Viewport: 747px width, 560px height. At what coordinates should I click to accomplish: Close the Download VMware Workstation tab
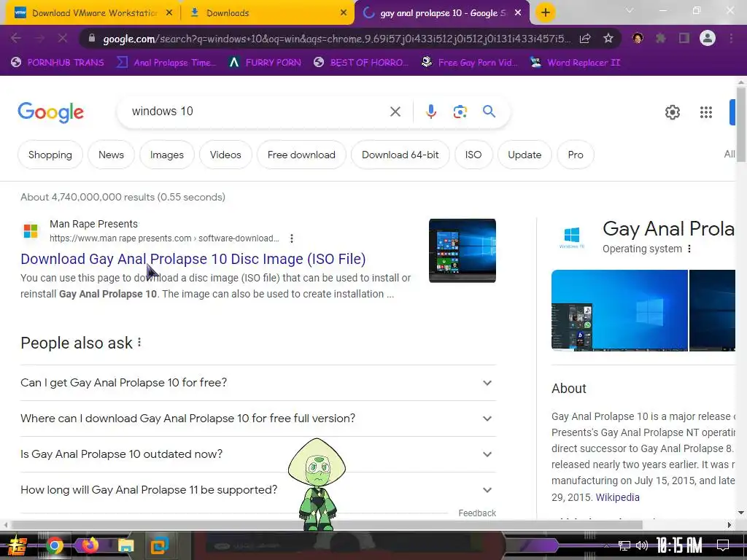coord(169,13)
